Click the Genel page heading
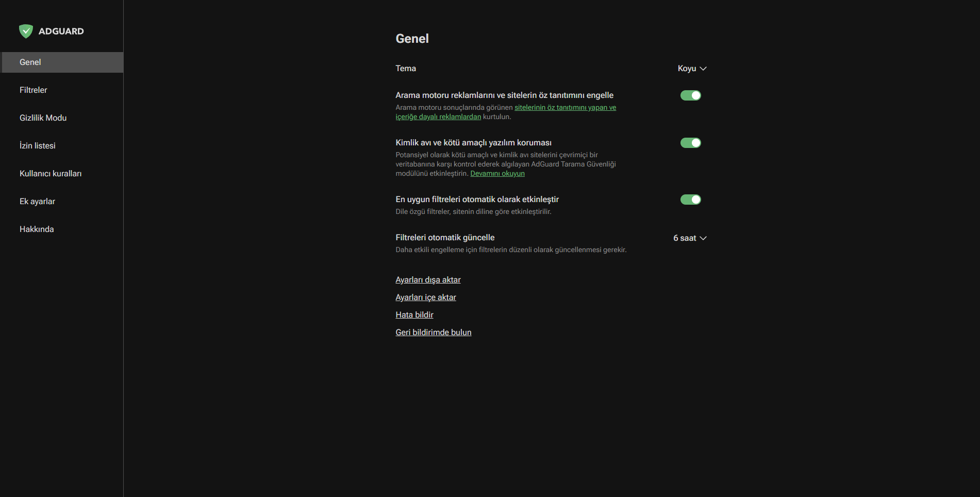 pos(412,39)
